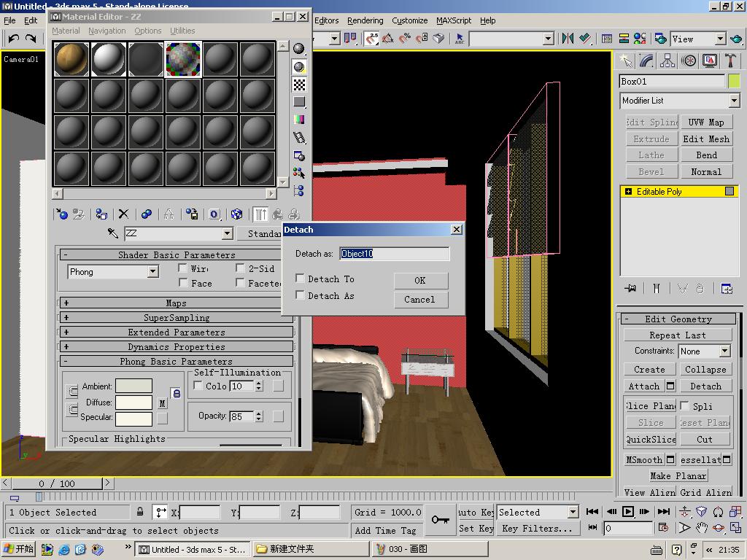This screenshot has width=747, height=560.
Task: Open the Modifier List dropdown
Action: click(734, 101)
